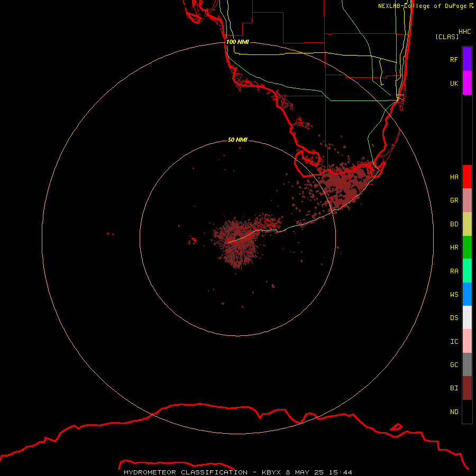Click the HA legend label
This screenshot has width=476, height=476.
coord(454,177)
